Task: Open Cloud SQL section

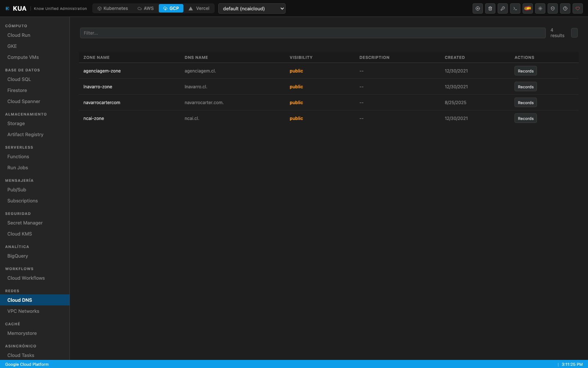Action: (x=35, y=79)
